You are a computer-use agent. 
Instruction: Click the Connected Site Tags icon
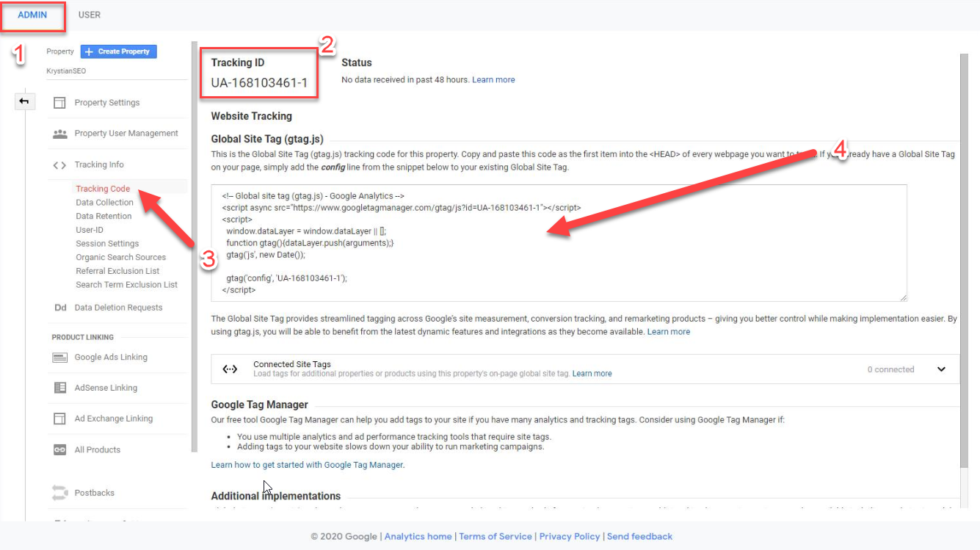pos(230,369)
